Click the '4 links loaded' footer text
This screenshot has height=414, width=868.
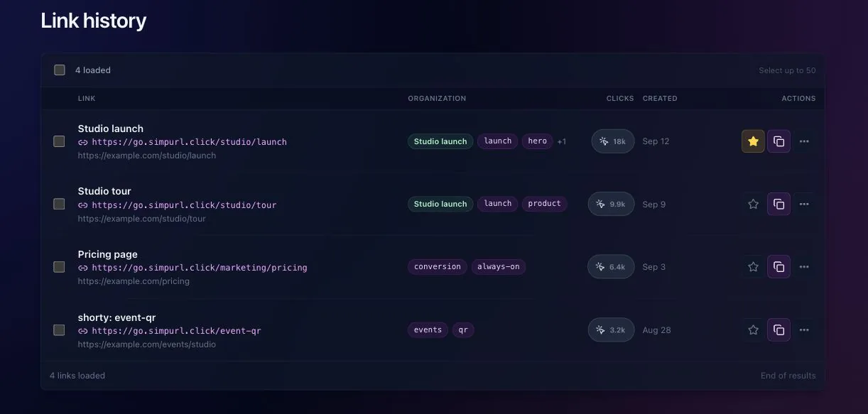coord(77,376)
